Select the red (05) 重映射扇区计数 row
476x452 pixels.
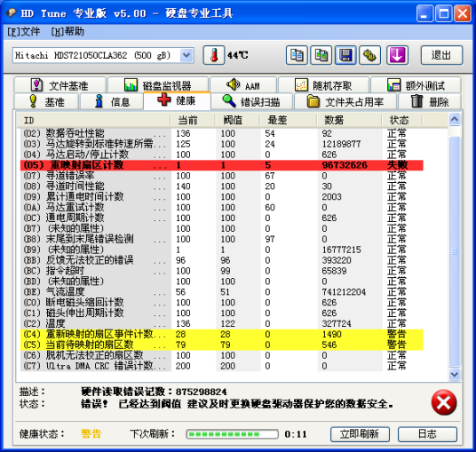point(222,165)
